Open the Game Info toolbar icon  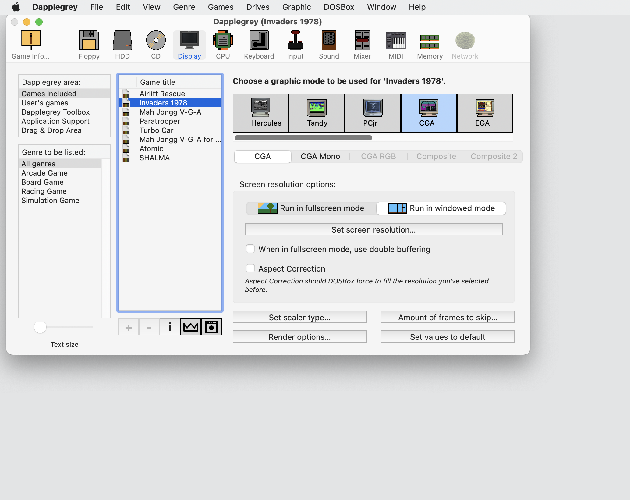31,44
